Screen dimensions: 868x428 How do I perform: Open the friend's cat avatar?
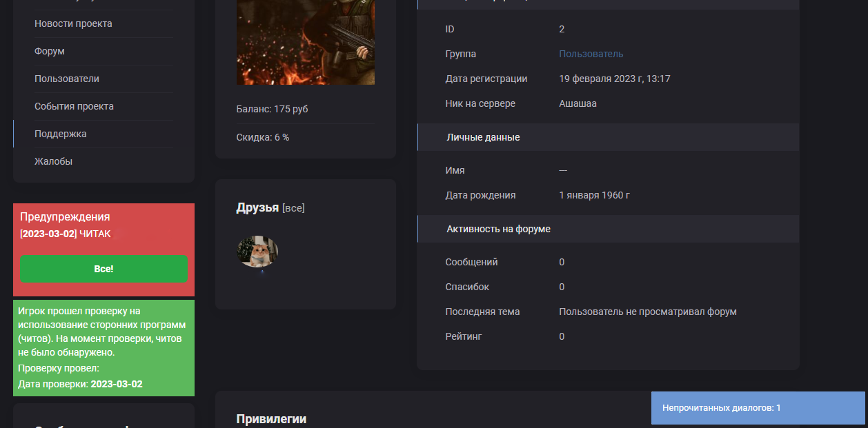tap(257, 252)
